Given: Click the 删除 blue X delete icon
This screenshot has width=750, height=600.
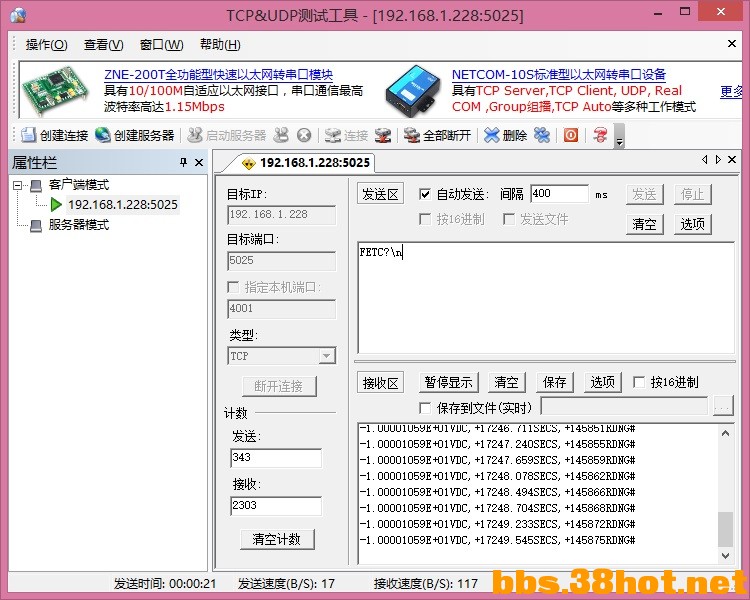Looking at the screenshot, I should [491, 135].
